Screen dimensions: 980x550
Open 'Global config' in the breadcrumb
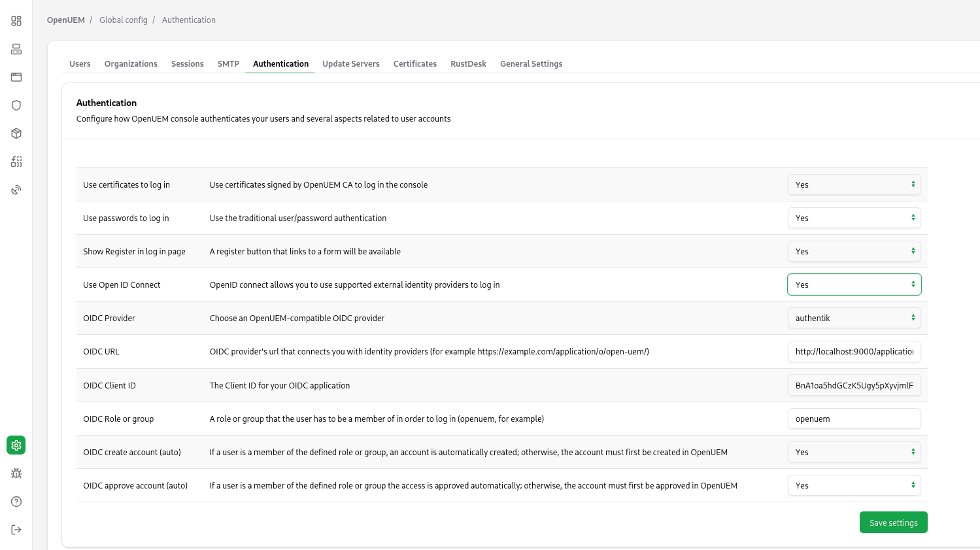124,20
